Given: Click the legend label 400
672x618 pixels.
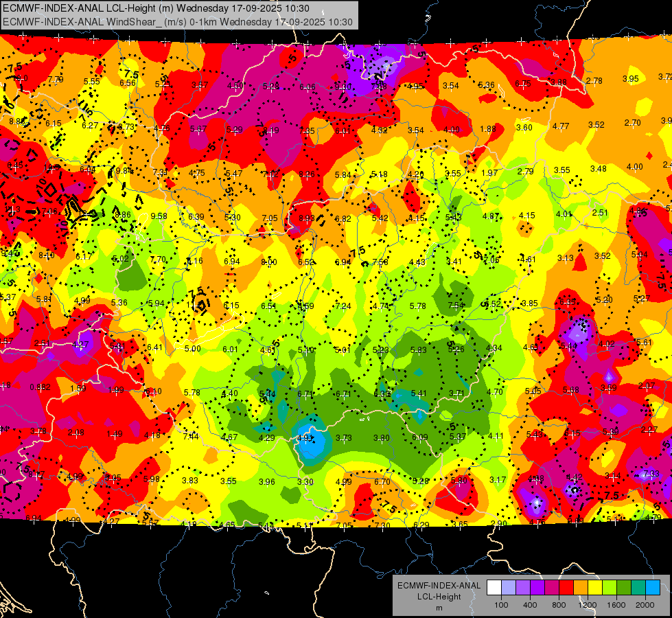Looking at the screenshot, I should click(530, 605).
